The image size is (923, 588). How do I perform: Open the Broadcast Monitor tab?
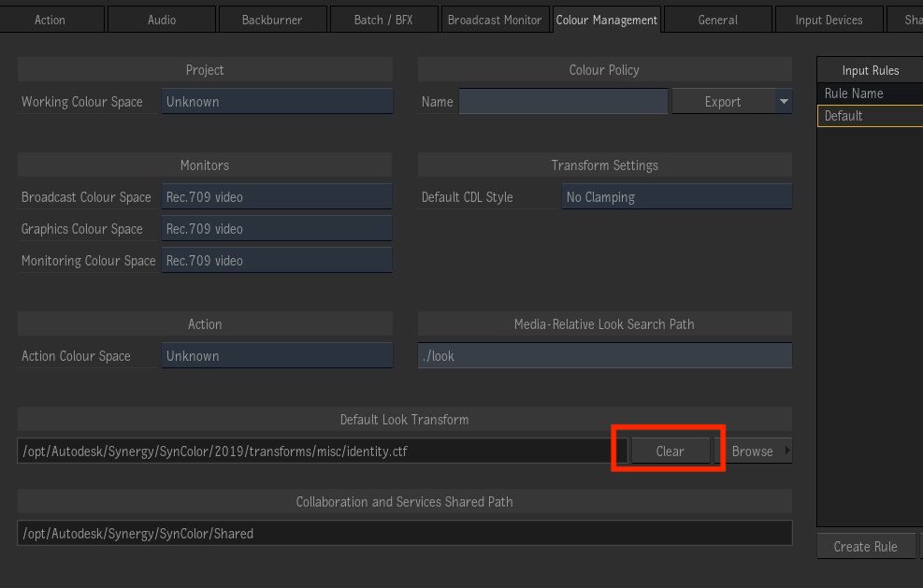point(495,19)
